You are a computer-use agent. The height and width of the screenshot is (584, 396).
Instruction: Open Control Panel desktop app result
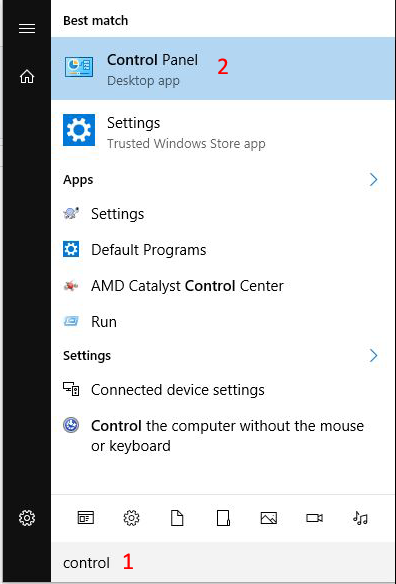point(223,69)
